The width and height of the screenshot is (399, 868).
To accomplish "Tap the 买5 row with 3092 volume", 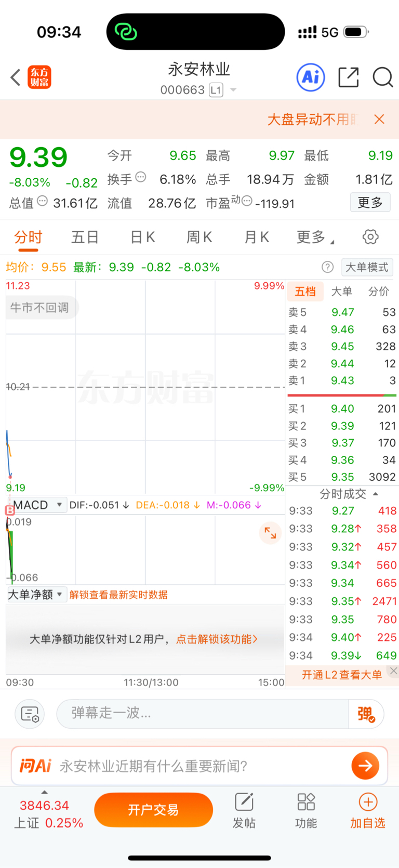I will coord(342,477).
